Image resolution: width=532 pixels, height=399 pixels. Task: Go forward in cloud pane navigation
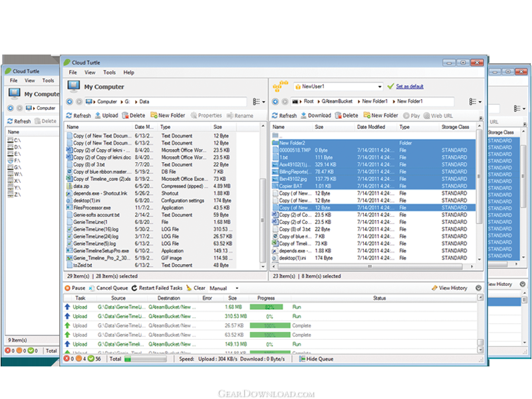point(285,102)
